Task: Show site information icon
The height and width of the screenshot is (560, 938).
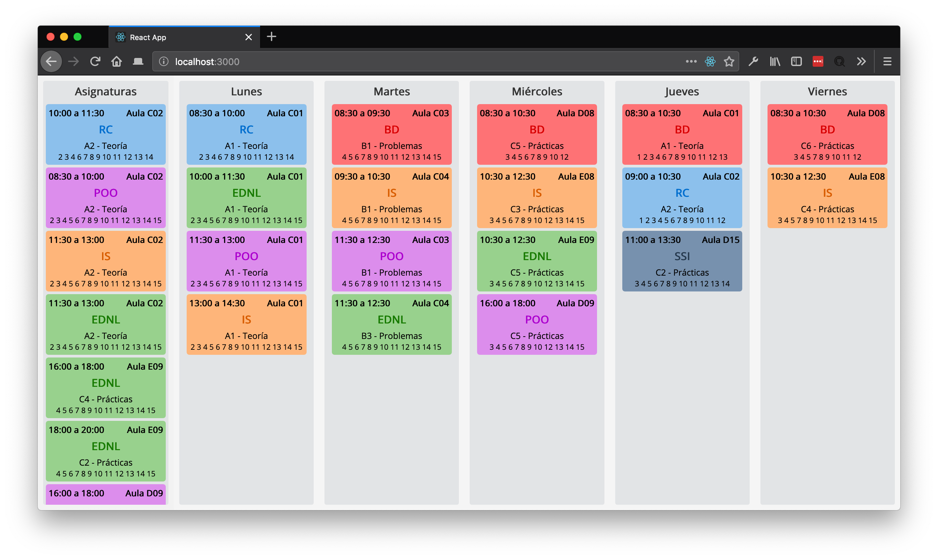Action: pos(164,62)
